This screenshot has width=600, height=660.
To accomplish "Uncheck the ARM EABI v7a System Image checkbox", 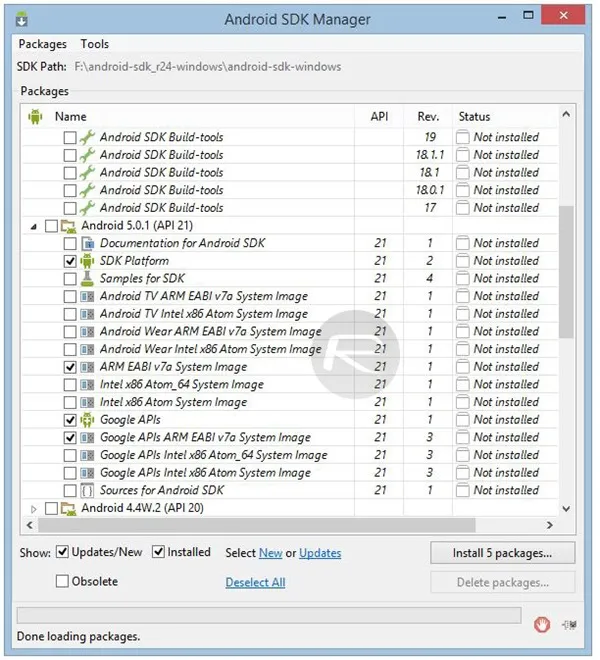I will pyautogui.click(x=69, y=367).
